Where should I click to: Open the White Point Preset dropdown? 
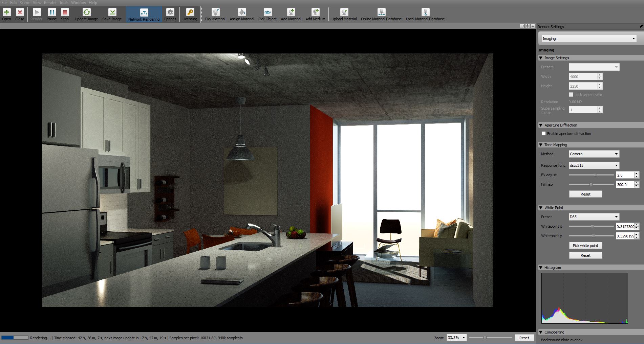(x=594, y=217)
